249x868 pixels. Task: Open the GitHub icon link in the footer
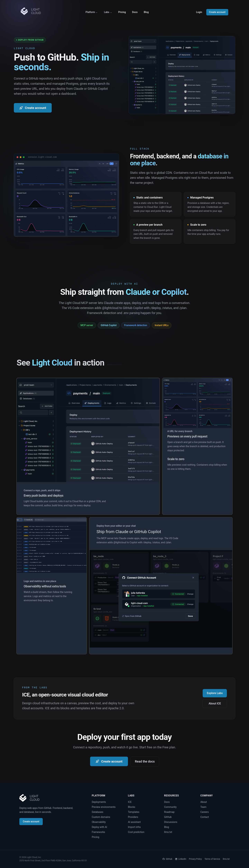click(167, 859)
